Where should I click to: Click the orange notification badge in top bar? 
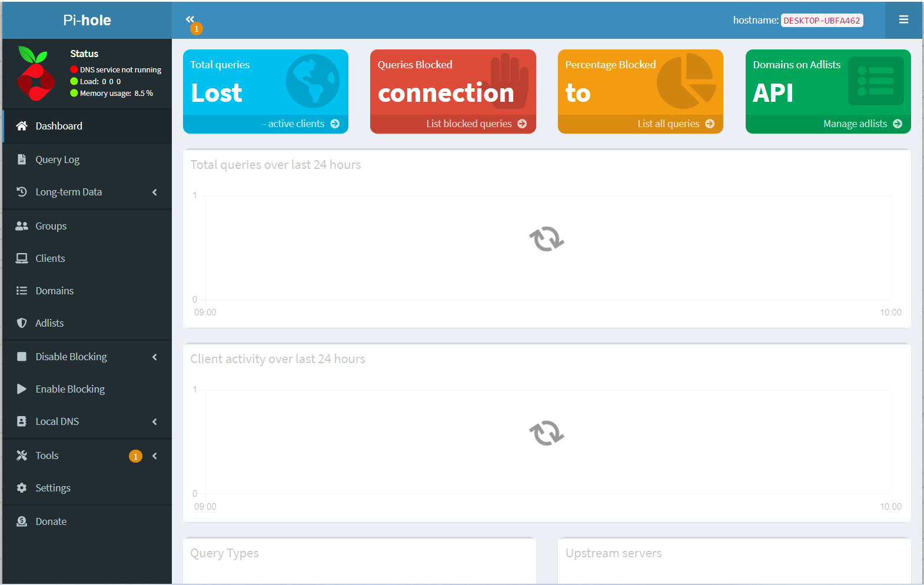(197, 28)
